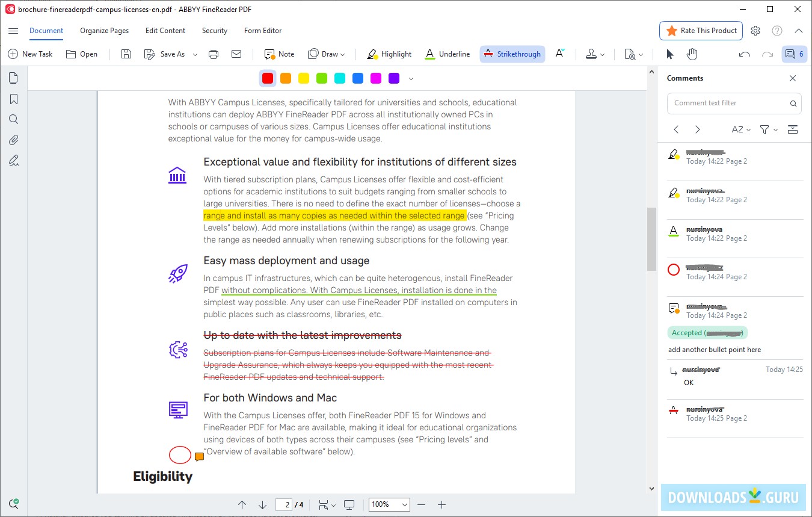Open the page view mode dropdown

pos(327,505)
